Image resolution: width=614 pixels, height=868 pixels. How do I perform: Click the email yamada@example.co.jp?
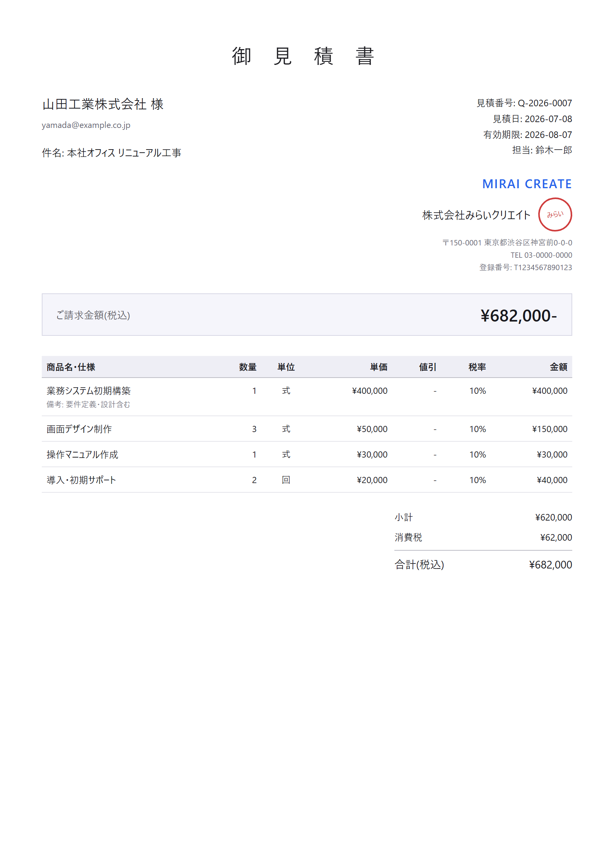tap(86, 125)
